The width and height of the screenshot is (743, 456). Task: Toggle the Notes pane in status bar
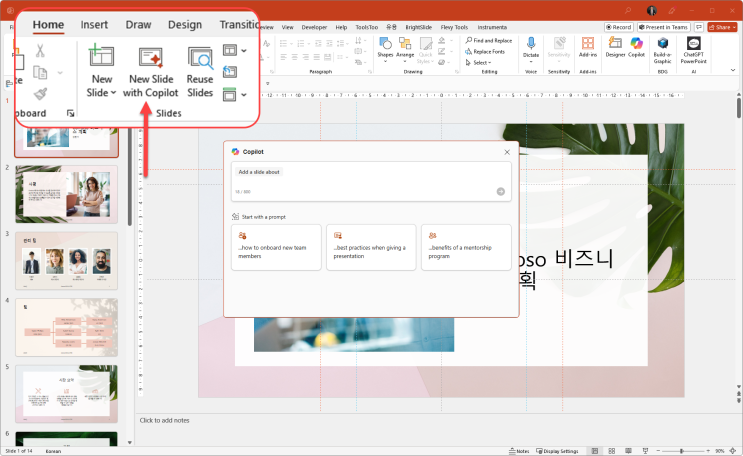click(x=518, y=451)
